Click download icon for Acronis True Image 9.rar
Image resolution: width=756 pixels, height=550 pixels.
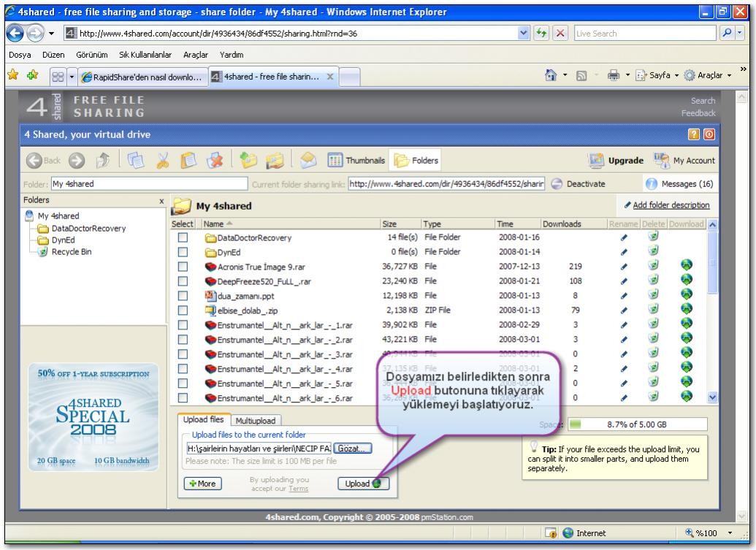[x=687, y=266]
